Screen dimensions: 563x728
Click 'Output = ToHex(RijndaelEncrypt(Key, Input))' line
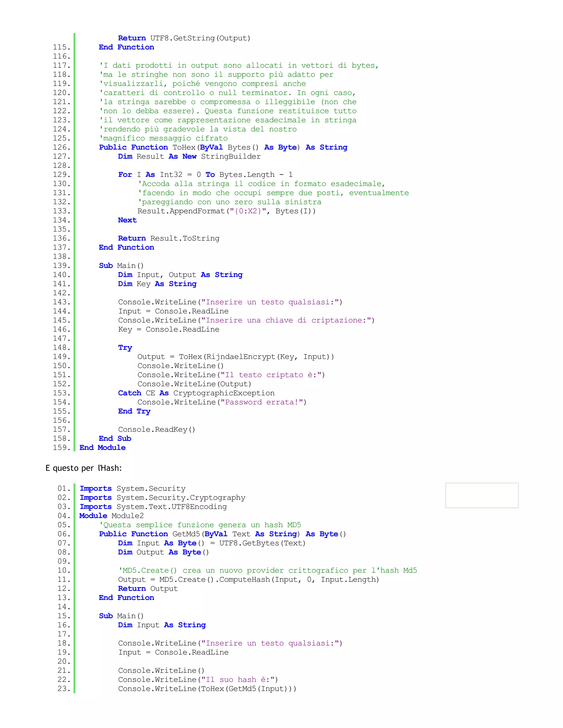click(x=236, y=357)
